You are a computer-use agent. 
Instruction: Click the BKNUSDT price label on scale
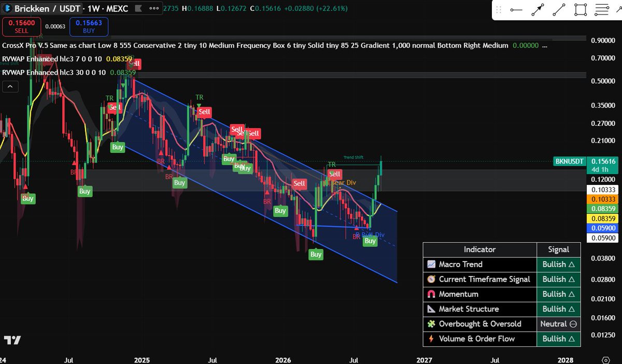[569, 162]
